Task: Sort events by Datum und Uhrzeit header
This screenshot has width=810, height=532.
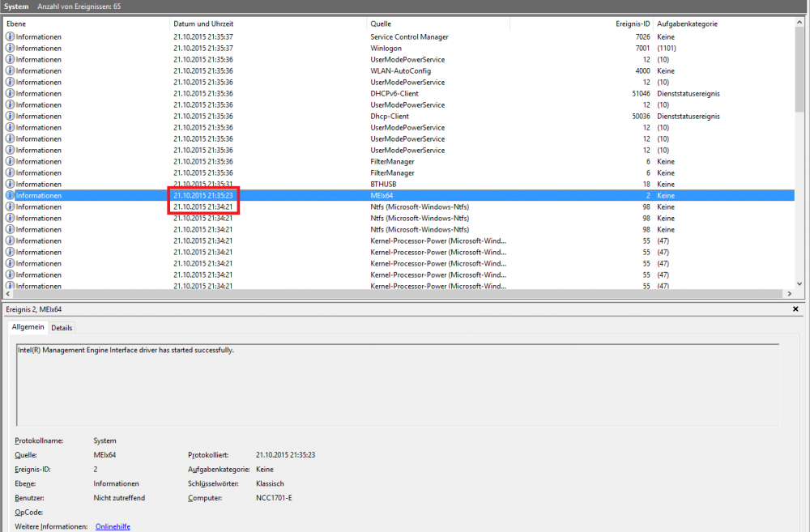Action: 267,23
